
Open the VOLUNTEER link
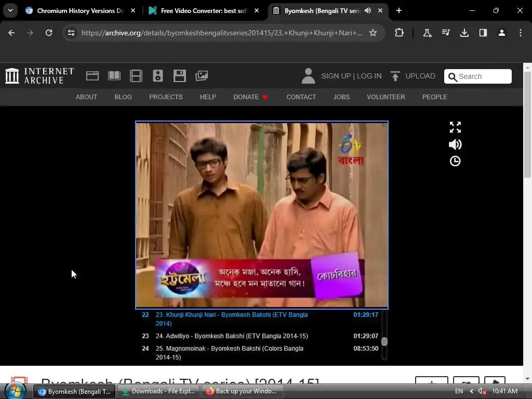coord(386,97)
